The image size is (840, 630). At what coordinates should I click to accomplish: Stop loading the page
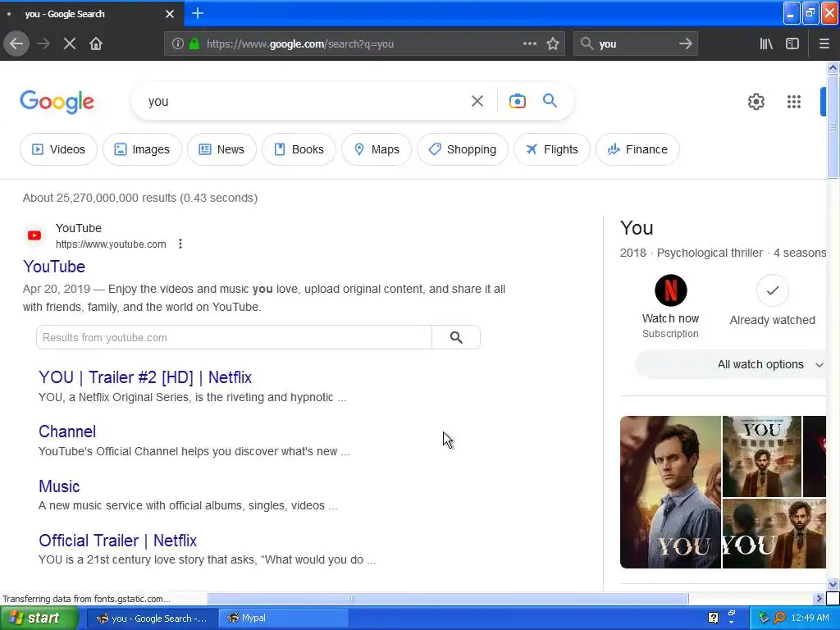pos(70,43)
